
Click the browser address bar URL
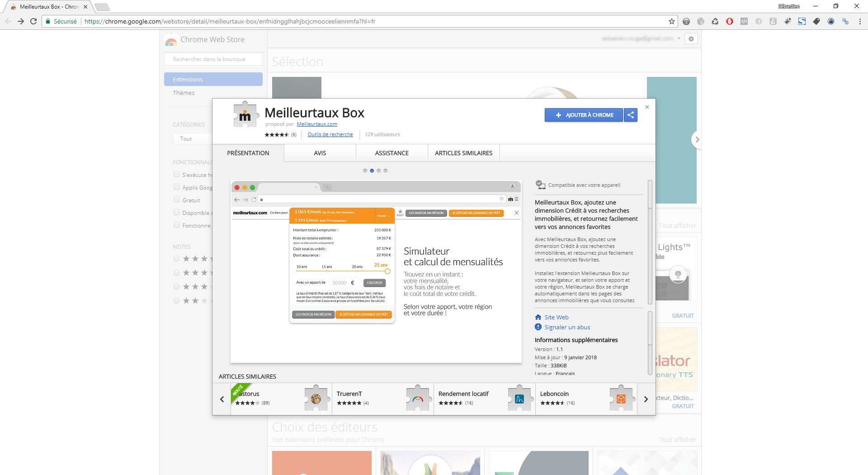230,21
